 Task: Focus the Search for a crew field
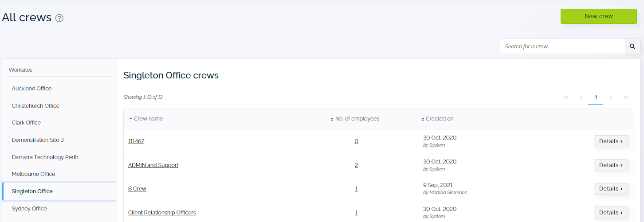562,47
